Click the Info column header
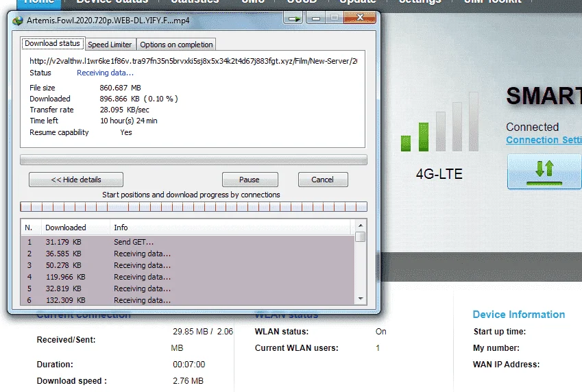The image size is (582, 392). coord(230,228)
